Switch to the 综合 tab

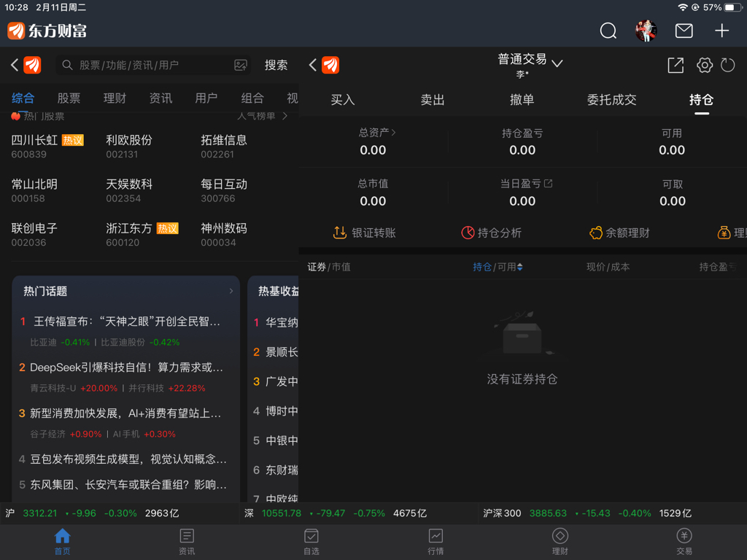(x=23, y=98)
